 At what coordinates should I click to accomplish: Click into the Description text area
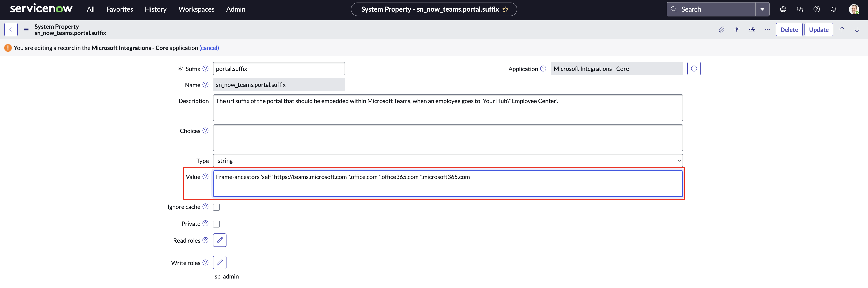[448, 108]
